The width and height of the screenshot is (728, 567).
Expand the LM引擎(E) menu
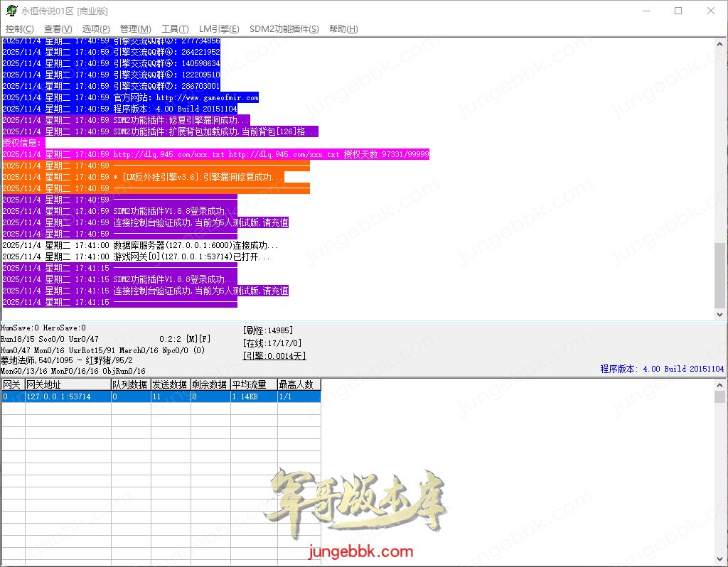(x=219, y=29)
